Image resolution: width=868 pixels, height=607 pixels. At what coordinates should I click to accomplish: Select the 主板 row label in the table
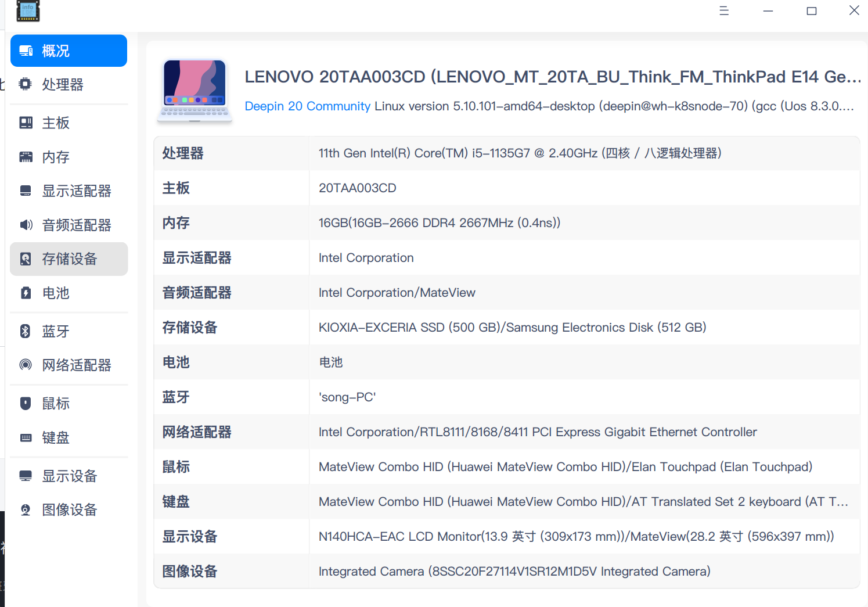(x=176, y=188)
